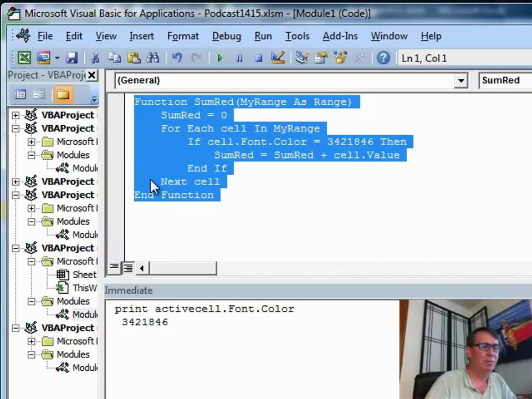This screenshot has width=532, height=399.
Task: Open dropdown arrow beside Insert UserForm
Action: (57, 58)
